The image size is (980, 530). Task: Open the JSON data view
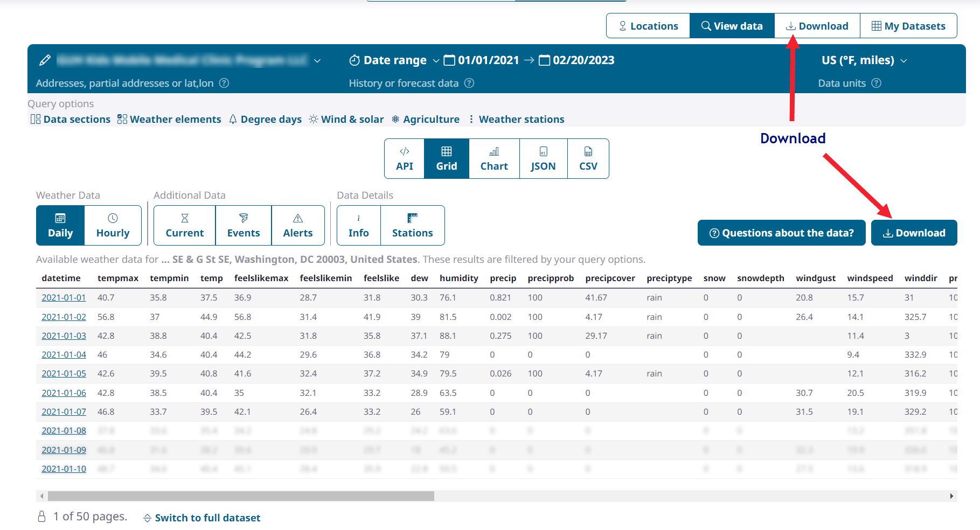tap(543, 158)
